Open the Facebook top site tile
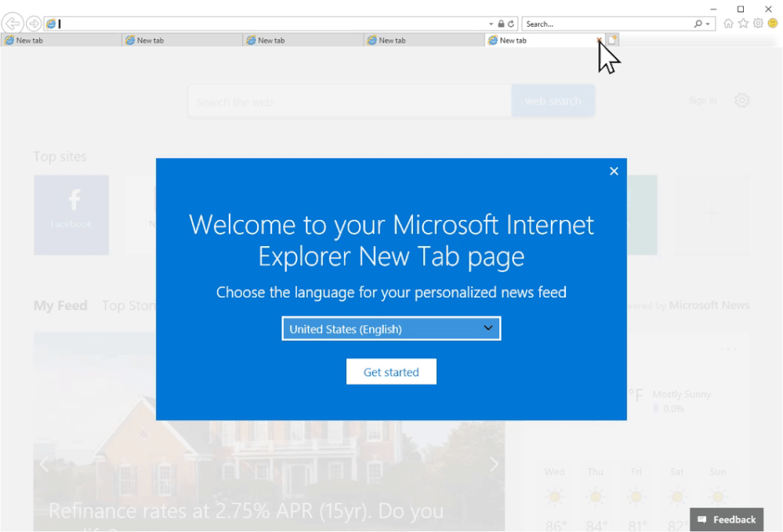 [71, 215]
